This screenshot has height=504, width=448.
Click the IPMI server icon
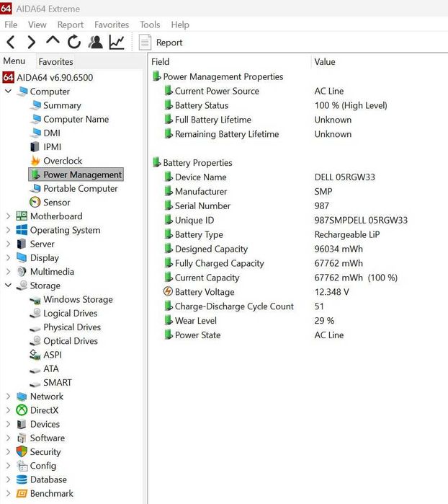(x=35, y=147)
